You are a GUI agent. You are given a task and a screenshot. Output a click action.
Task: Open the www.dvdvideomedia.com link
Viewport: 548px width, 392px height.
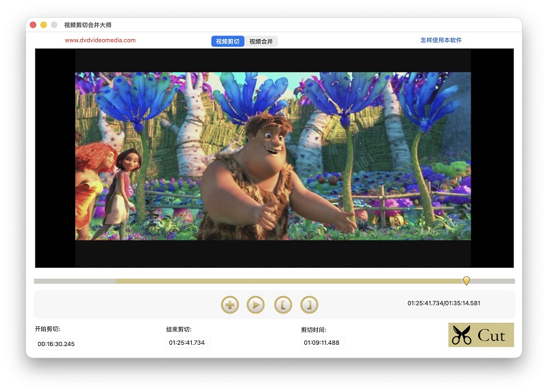click(100, 40)
